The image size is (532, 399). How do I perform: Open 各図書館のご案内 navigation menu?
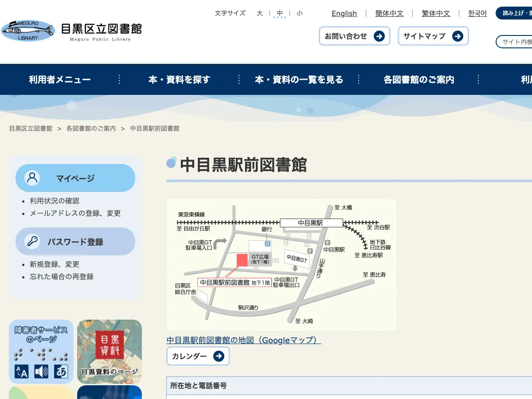(x=419, y=80)
